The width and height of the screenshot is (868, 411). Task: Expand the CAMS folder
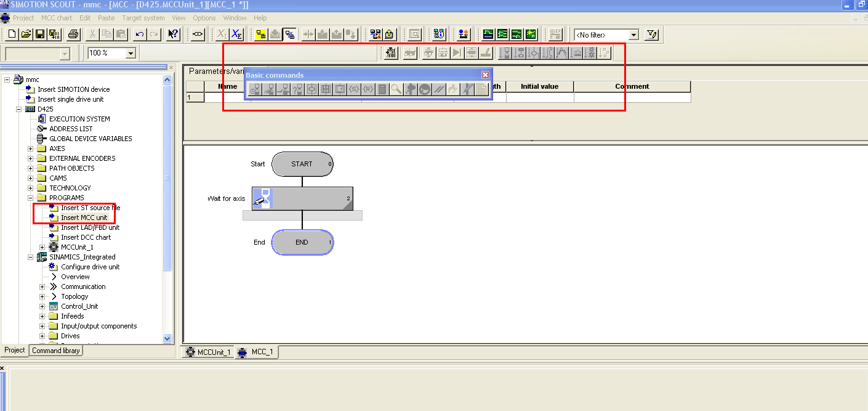point(31,178)
